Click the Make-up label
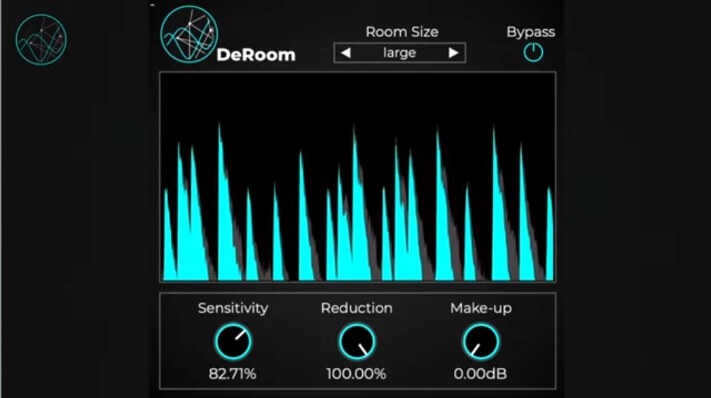The height and width of the screenshot is (398, 711). coord(481,308)
